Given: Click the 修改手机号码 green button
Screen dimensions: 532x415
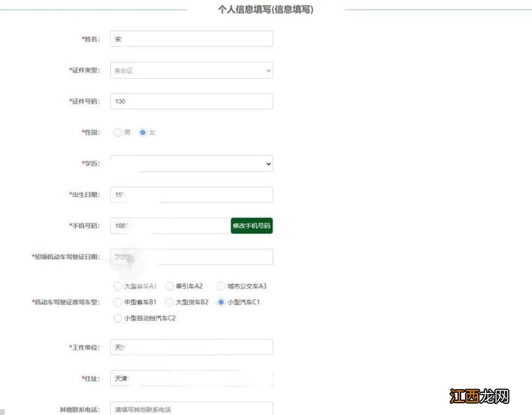Looking at the screenshot, I should 251,225.
